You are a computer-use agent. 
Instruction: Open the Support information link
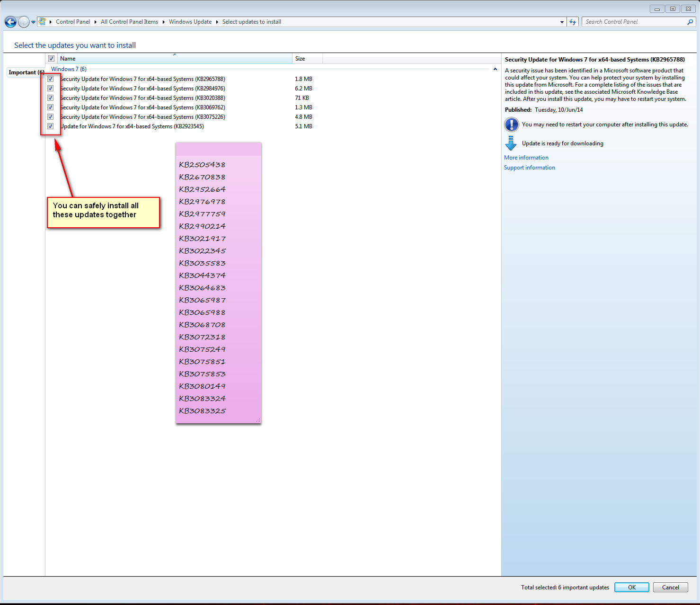click(x=530, y=168)
